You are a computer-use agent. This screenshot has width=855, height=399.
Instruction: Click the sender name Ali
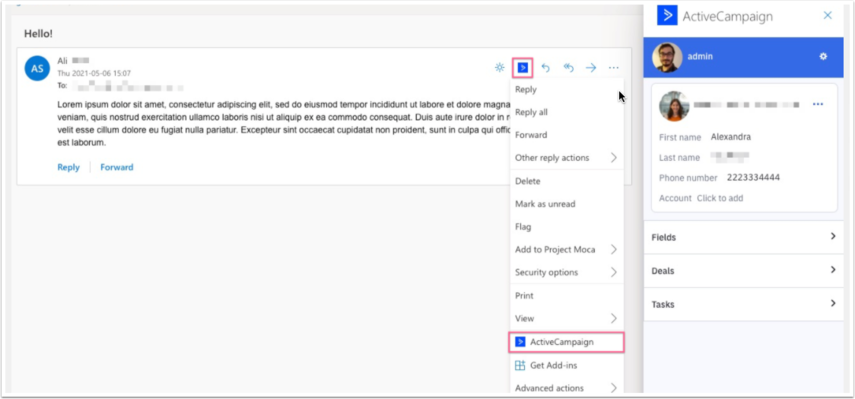(62, 61)
